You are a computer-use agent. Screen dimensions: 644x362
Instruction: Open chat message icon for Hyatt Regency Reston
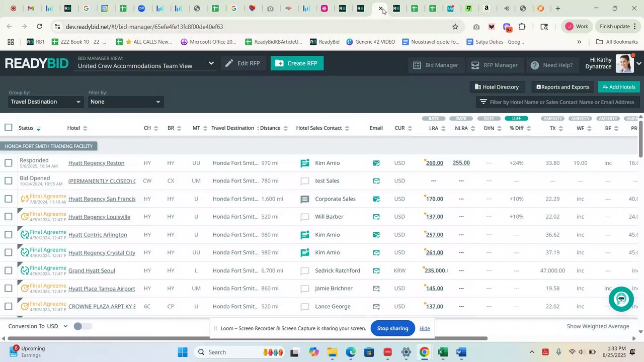click(x=305, y=163)
